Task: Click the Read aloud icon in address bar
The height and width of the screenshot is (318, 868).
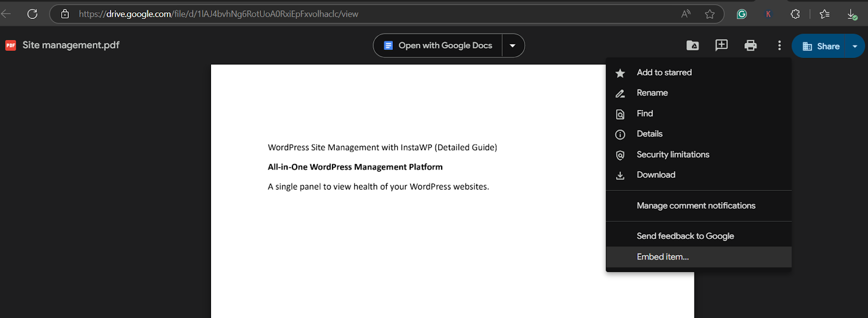Action: coord(686,14)
